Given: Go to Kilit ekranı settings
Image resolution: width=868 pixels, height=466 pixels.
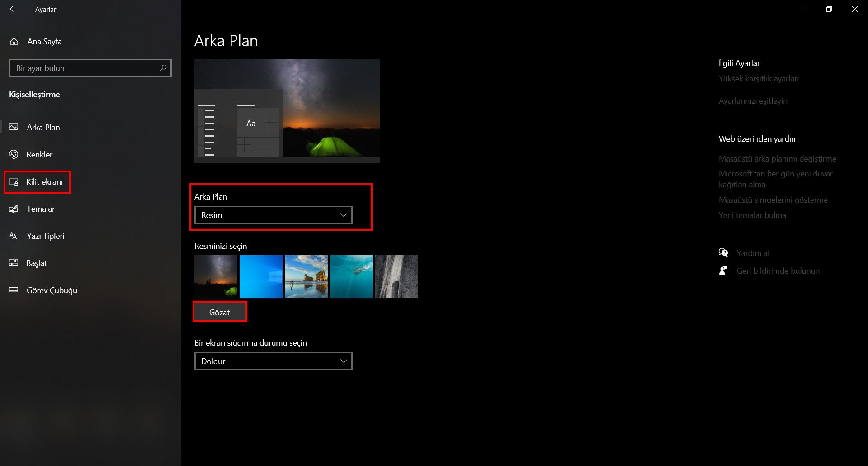Looking at the screenshot, I should (x=45, y=182).
